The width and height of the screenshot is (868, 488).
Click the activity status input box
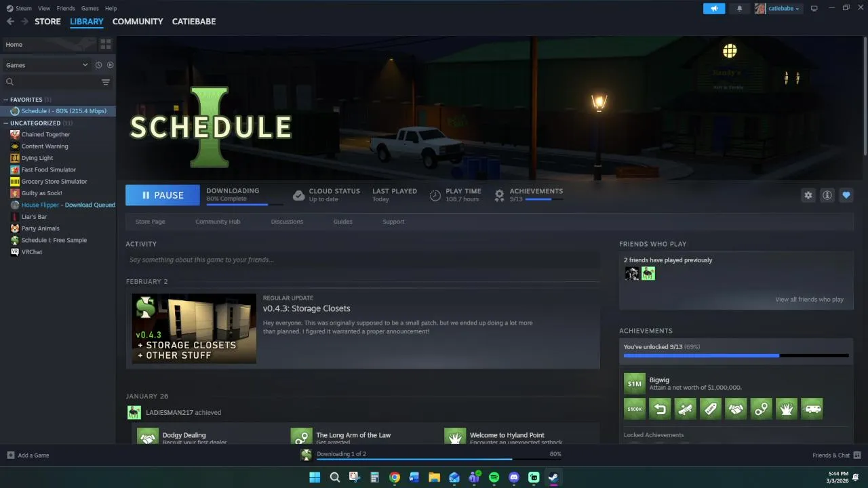click(x=363, y=260)
